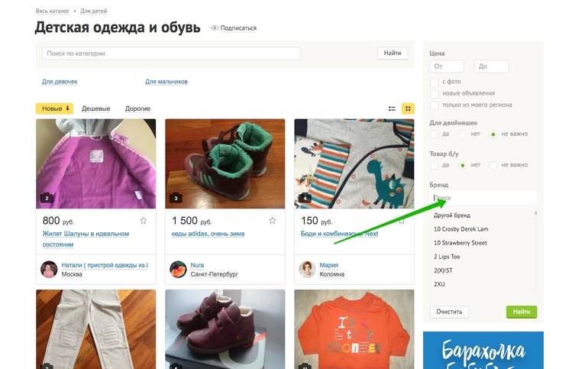
Task: Check 'новые объявления' filter
Action: tap(435, 93)
